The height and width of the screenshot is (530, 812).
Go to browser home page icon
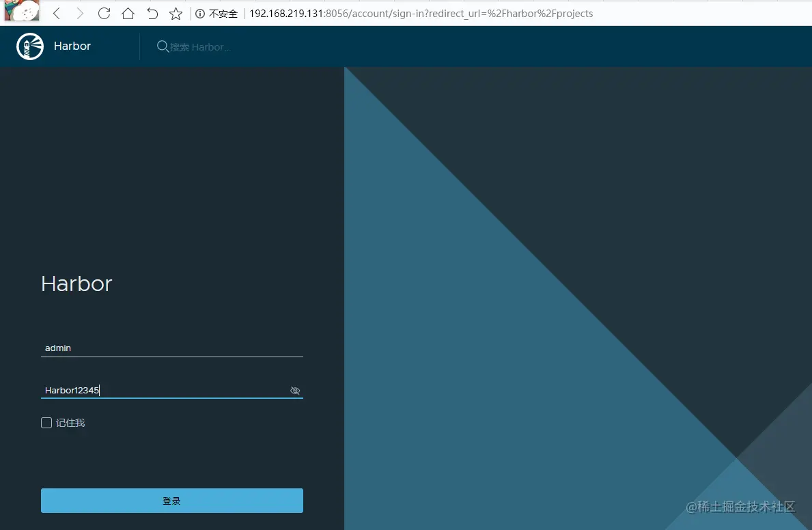[x=128, y=14]
